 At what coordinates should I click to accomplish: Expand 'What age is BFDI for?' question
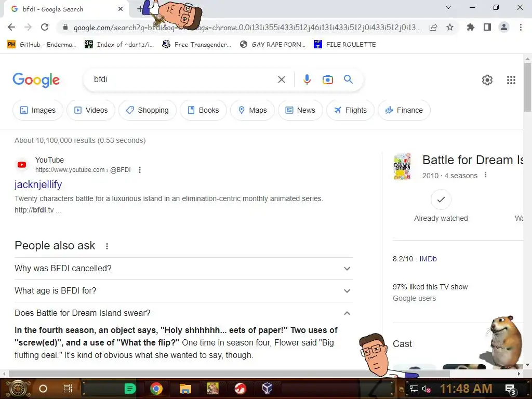[x=183, y=291]
